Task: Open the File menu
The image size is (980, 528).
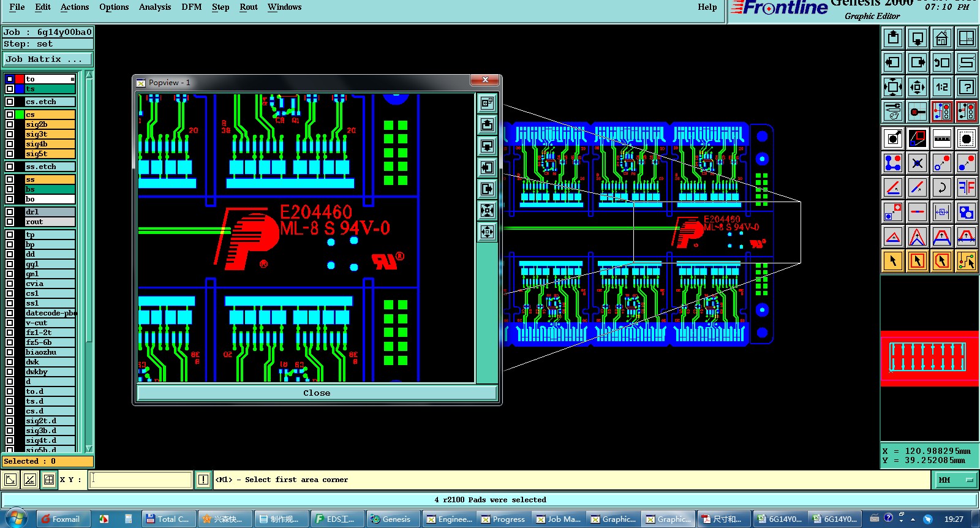Action: [17, 7]
